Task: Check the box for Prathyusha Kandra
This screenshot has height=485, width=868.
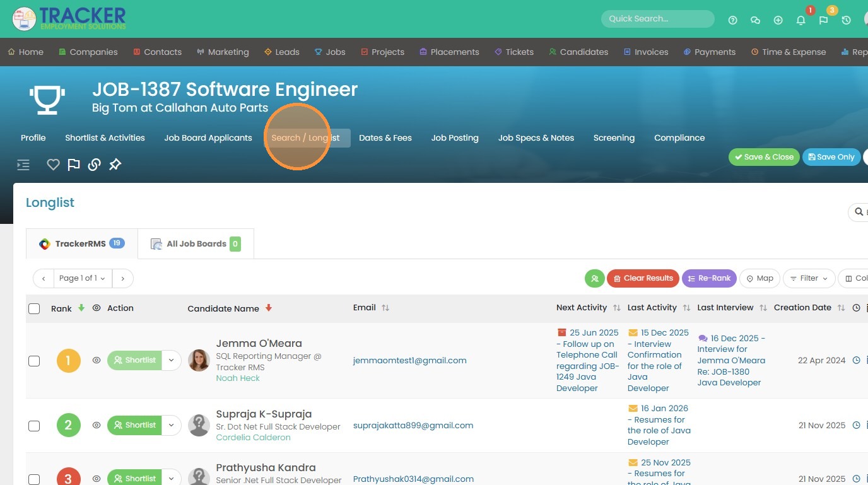Action: (x=34, y=479)
